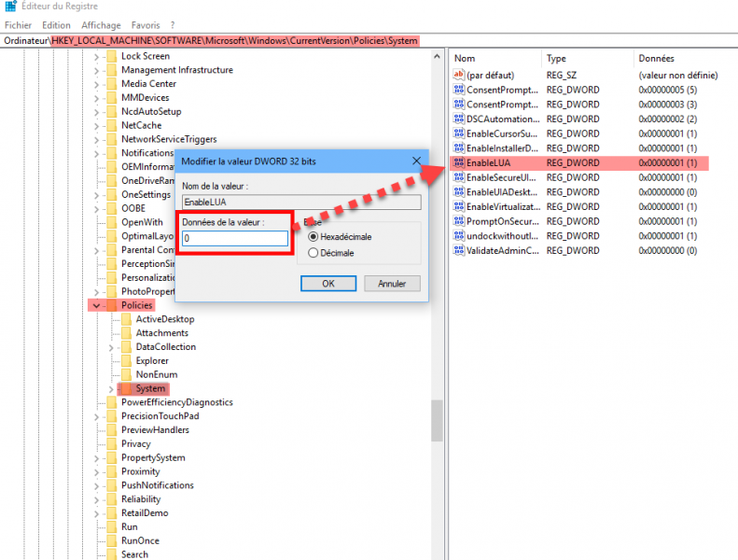
Task: Collapse the Policies tree node
Action: pyautogui.click(x=96, y=305)
